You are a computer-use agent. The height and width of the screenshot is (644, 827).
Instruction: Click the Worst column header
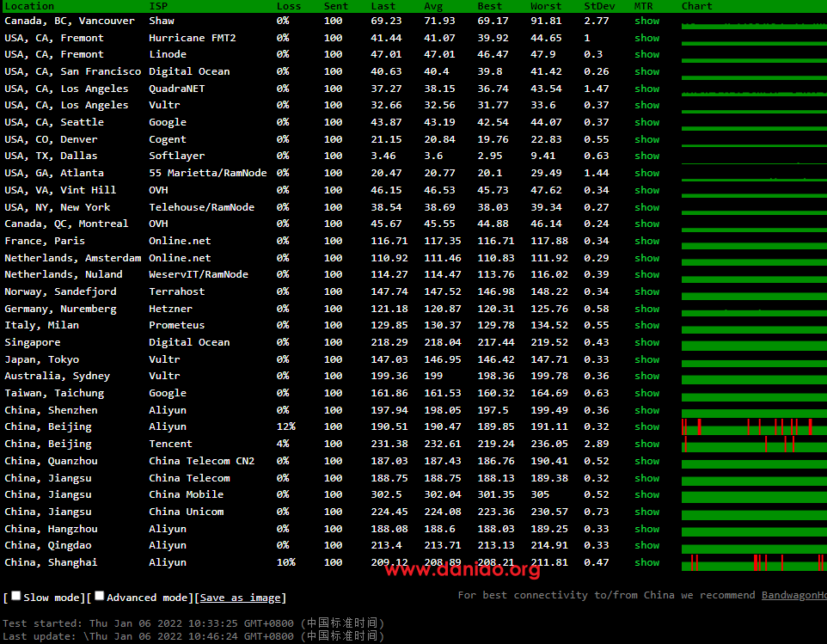[x=546, y=6]
